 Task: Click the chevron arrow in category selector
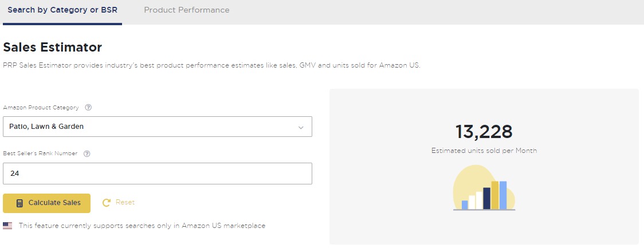[x=301, y=127]
